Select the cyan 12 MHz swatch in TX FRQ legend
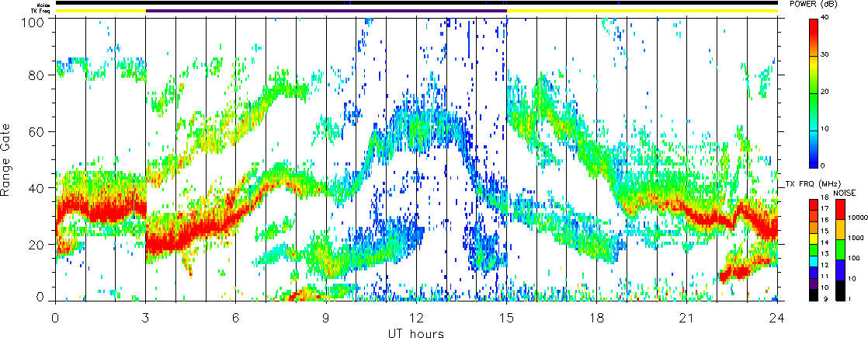This screenshot has width=868, height=338. click(x=813, y=262)
